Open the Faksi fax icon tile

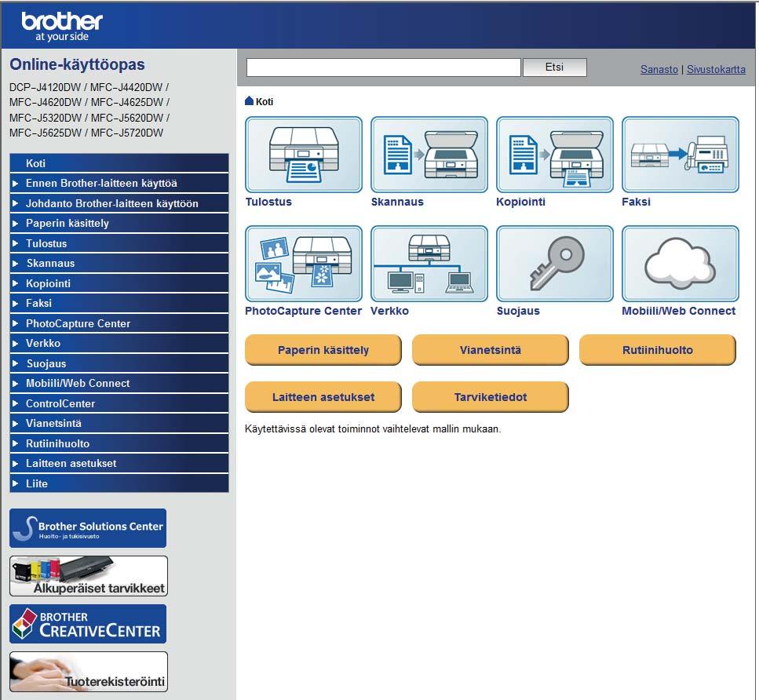tap(680, 155)
